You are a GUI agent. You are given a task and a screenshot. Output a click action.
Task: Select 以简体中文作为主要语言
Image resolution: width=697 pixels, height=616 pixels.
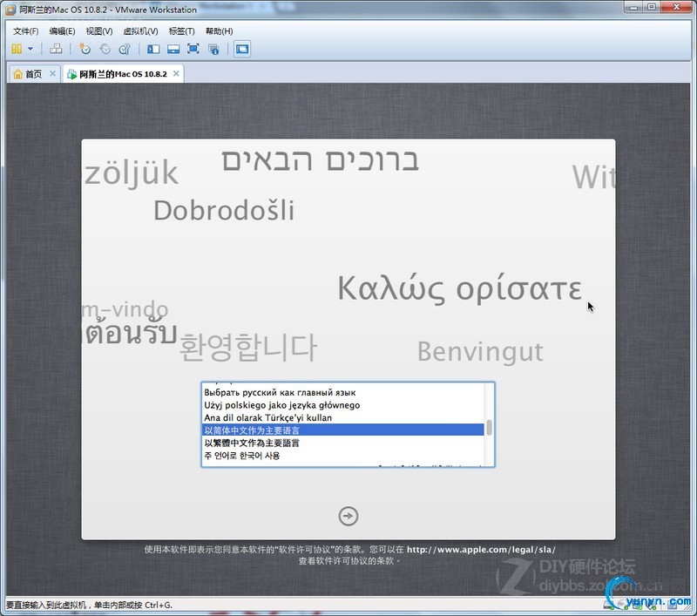pos(342,430)
